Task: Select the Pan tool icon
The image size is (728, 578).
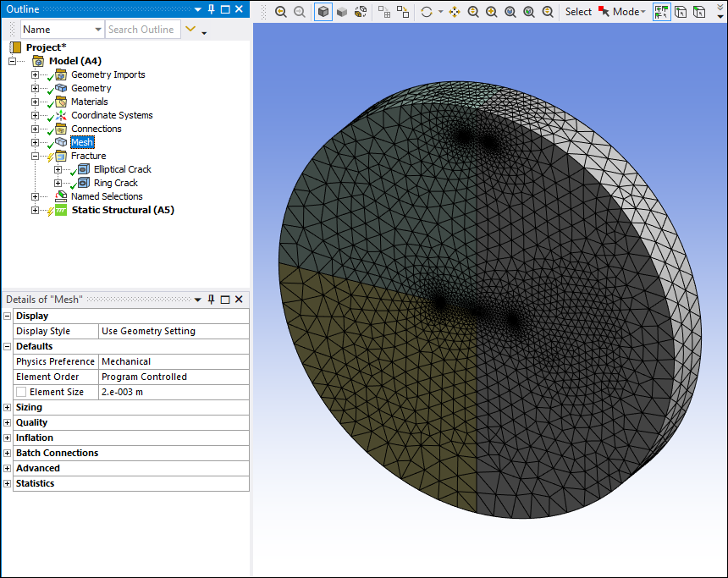Action: point(455,12)
